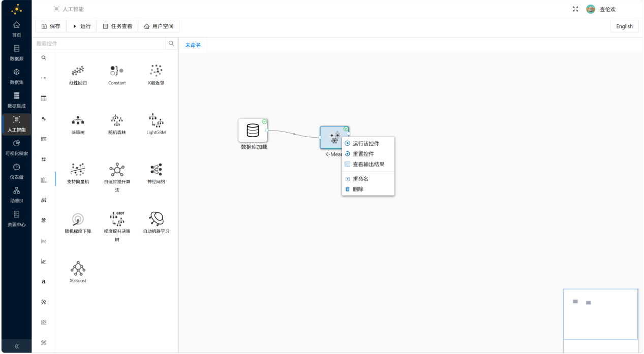Select the 神经网络 control
The height and width of the screenshot is (354, 644).
[156, 174]
